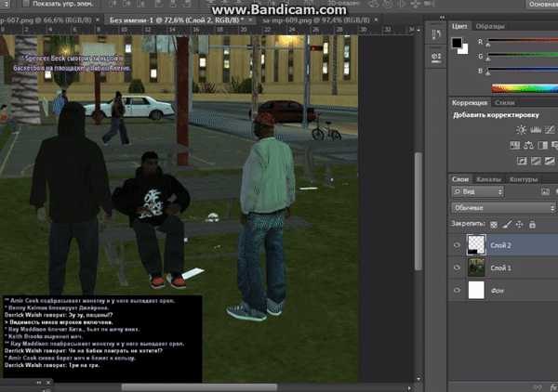Add a Brightness/Contrast adjustment
This screenshot has width=558, height=392.
tap(522, 130)
